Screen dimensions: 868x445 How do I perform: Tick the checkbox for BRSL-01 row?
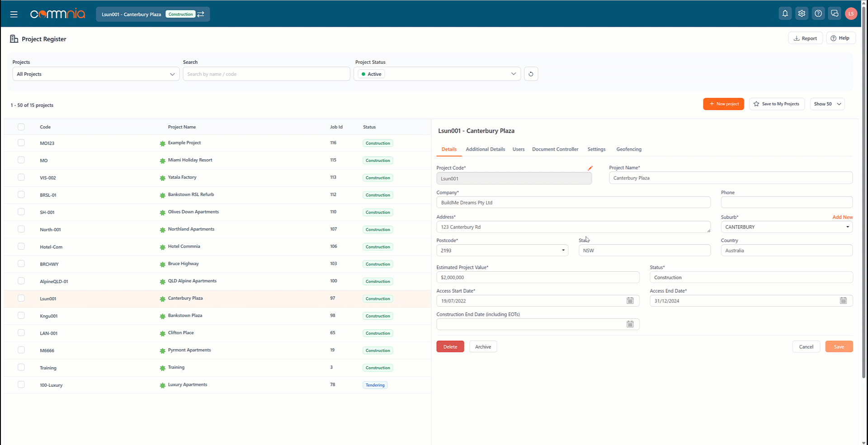(21, 194)
